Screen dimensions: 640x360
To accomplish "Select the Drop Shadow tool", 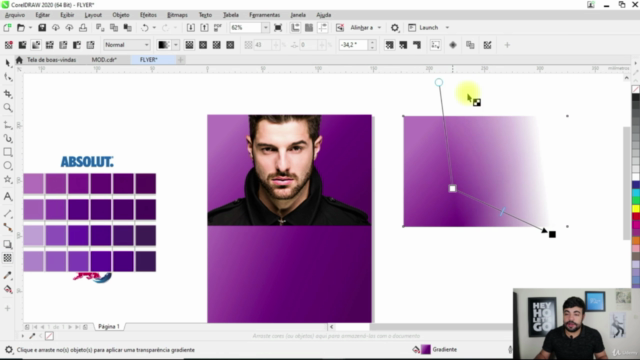I will (x=8, y=244).
